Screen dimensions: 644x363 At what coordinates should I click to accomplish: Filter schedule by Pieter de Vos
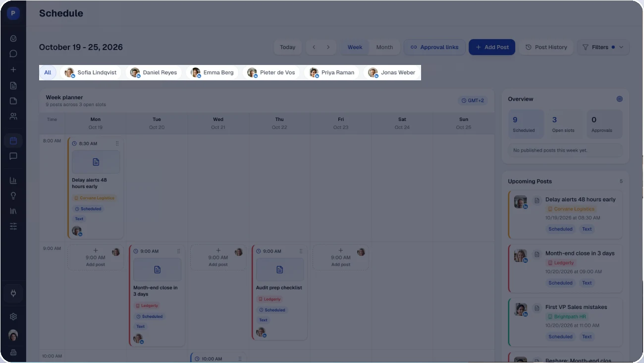(271, 72)
